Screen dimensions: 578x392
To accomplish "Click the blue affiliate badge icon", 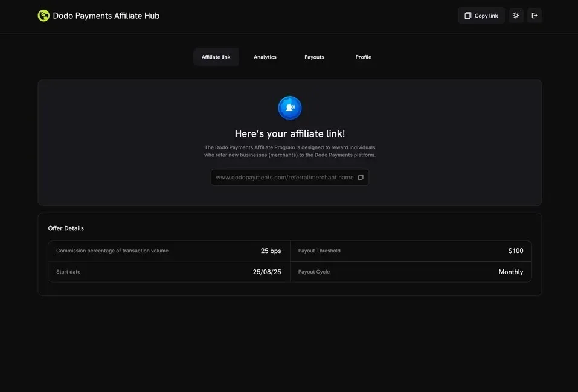I will (290, 108).
